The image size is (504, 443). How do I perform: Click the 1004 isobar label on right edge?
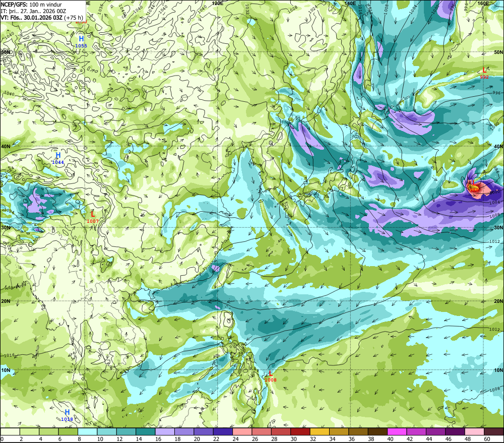click(x=495, y=202)
